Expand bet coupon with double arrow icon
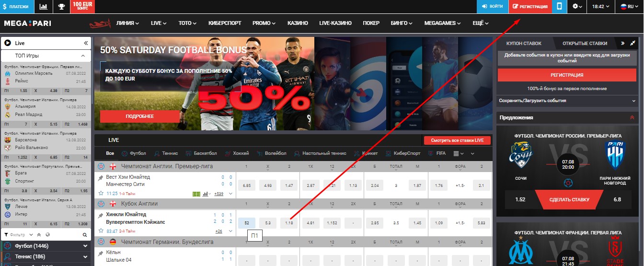Viewport: 644px width, 266px height. click(x=622, y=43)
